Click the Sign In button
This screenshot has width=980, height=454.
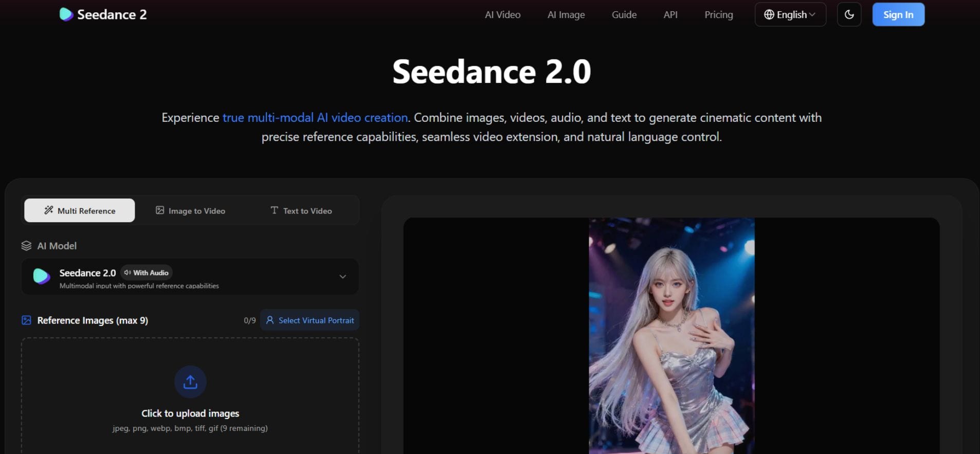tap(898, 14)
